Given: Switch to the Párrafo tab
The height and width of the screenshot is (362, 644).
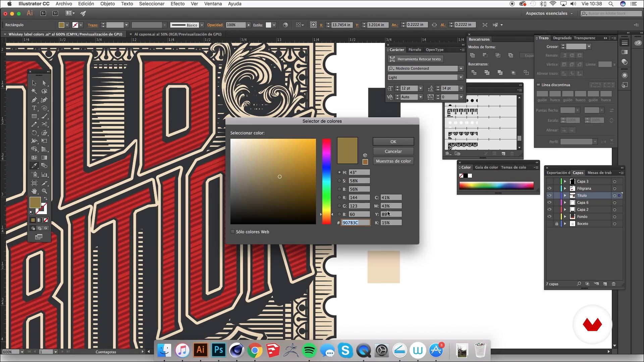Looking at the screenshot, I should click(x=415, y=50).
